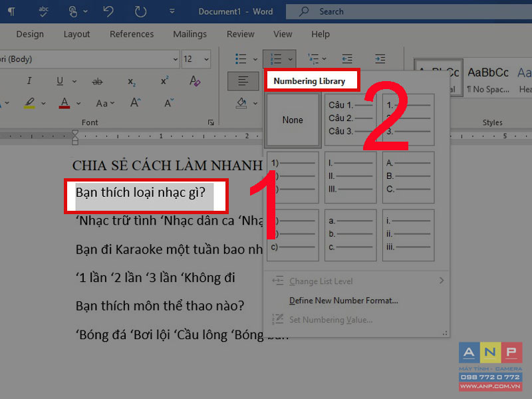Open highlight color dropdown arrow
This screenshot has width=532, height=399.
tap(43, 103)
